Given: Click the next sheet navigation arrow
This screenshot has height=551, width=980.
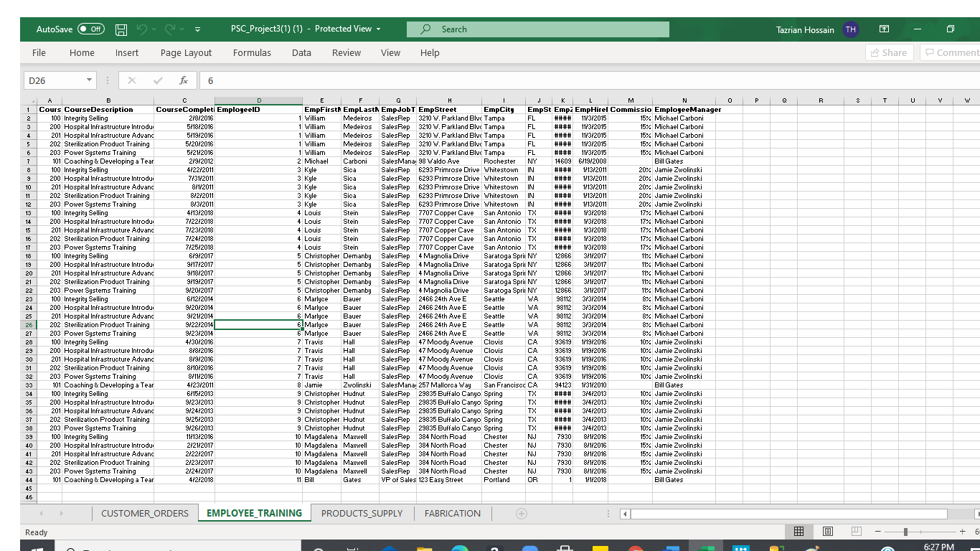Looking at the screenshot, I should 62,513.
